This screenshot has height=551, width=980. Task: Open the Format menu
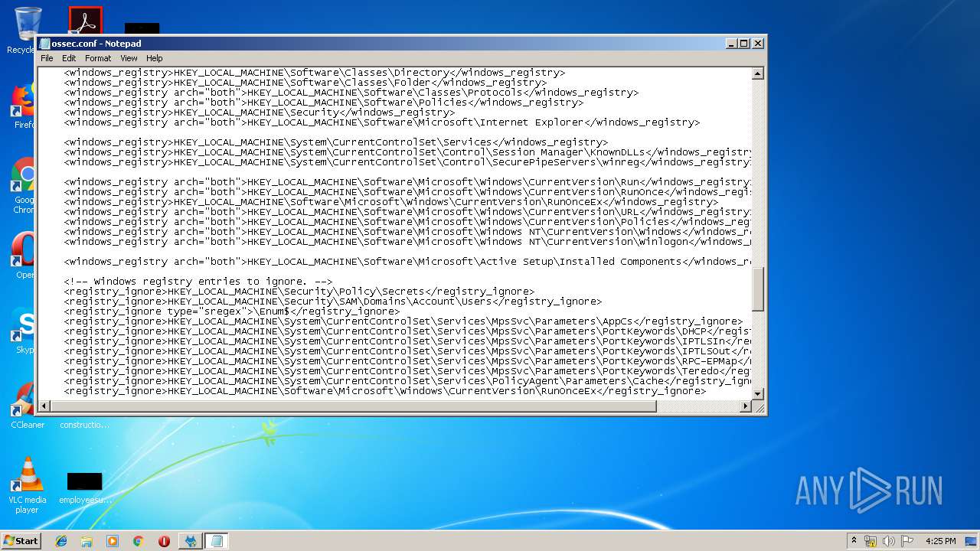(x=98, y=58)
